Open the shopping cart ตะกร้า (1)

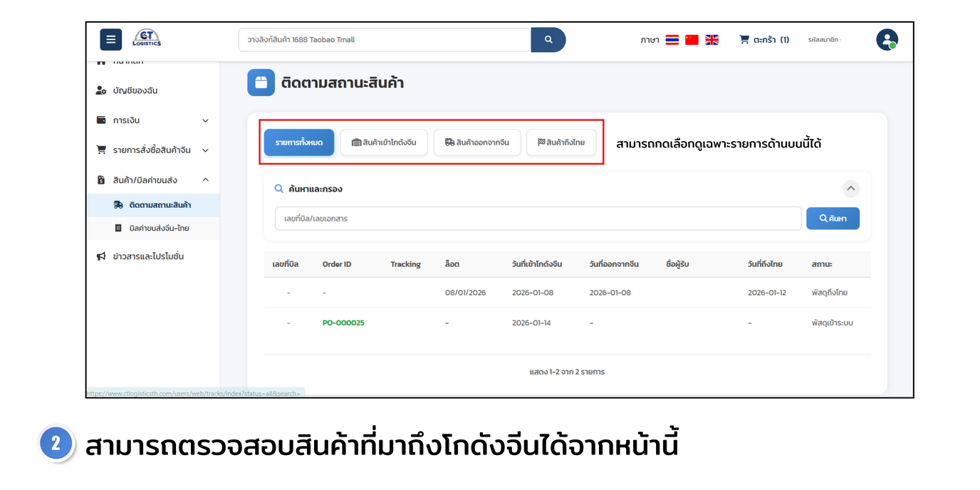(764, 40)
